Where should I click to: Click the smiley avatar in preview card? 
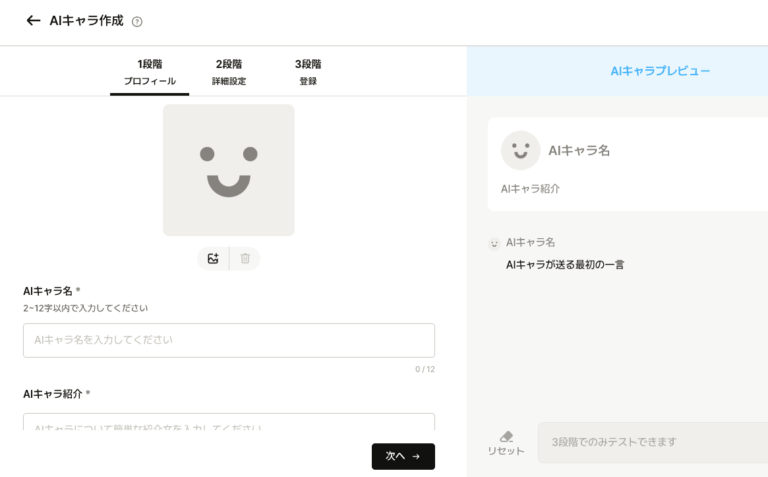pos(520,150)
